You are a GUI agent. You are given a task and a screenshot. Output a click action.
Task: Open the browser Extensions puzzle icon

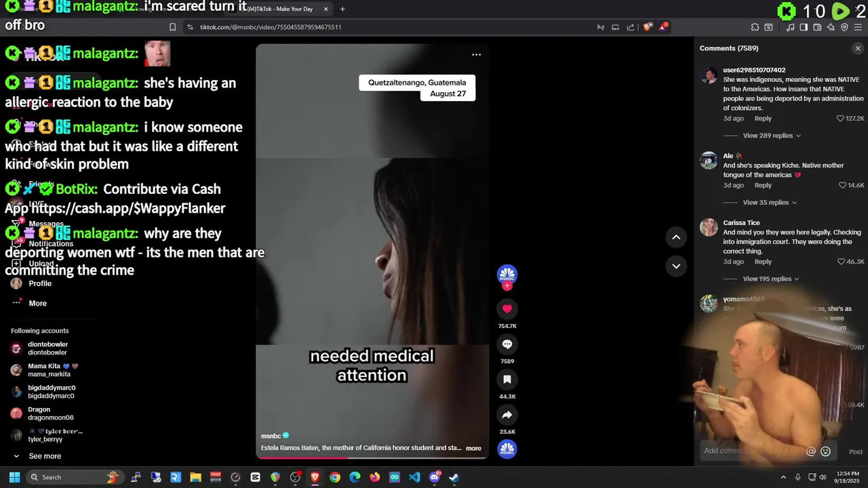click(x=755, y=27)
